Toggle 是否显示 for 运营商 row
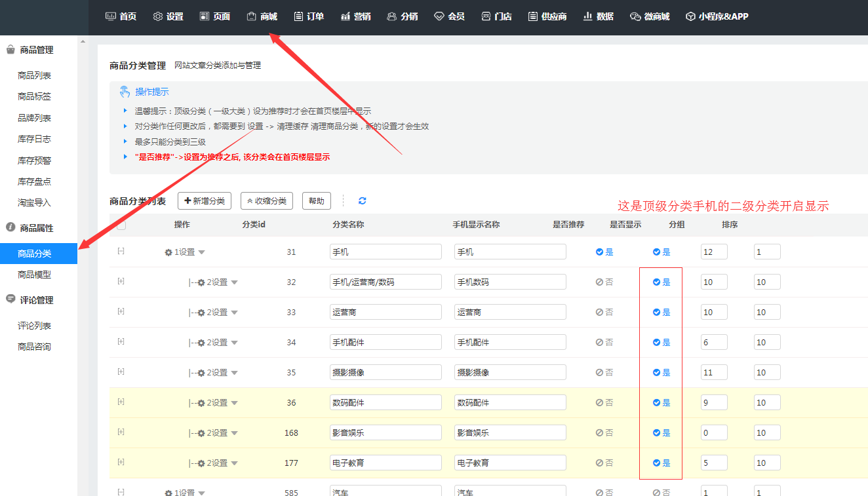This screenshot has height=496, width=868. pos(661,313)
